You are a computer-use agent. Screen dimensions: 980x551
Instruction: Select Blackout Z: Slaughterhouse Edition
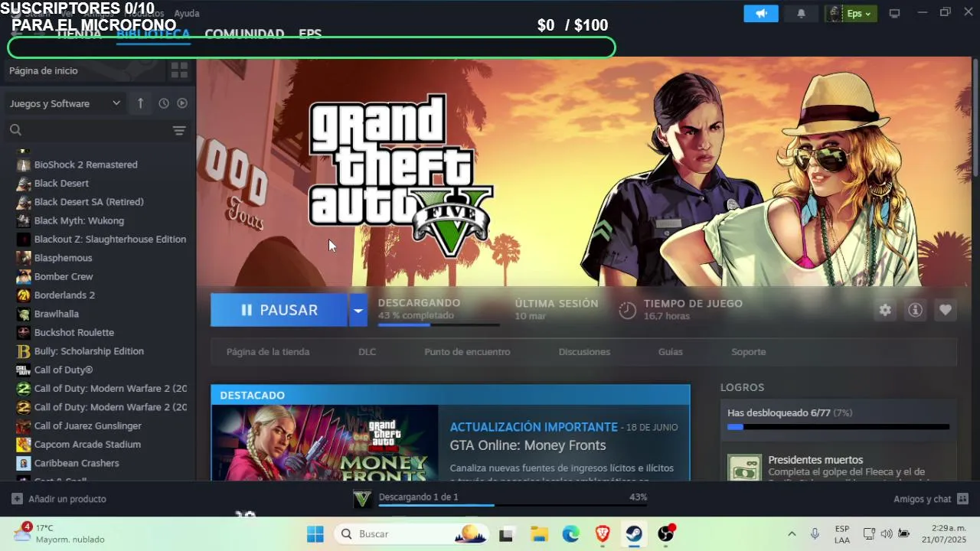110,240
